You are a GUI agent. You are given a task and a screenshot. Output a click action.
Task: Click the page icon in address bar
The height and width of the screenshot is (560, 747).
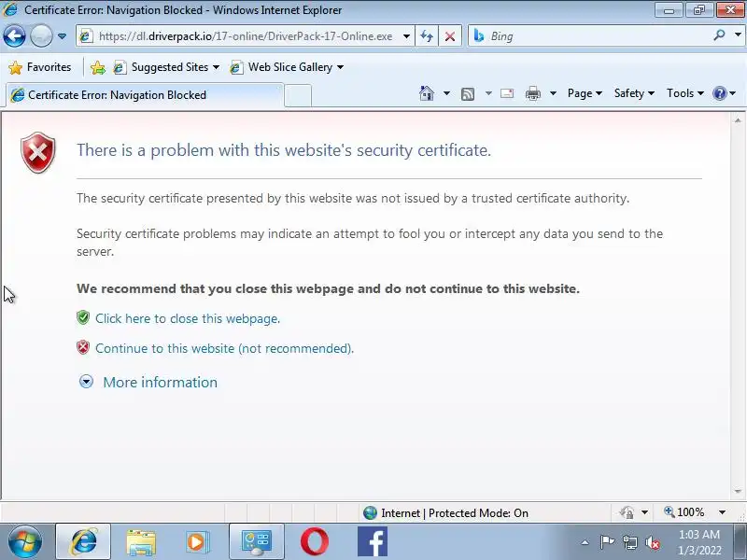click(x=86, y=36)
